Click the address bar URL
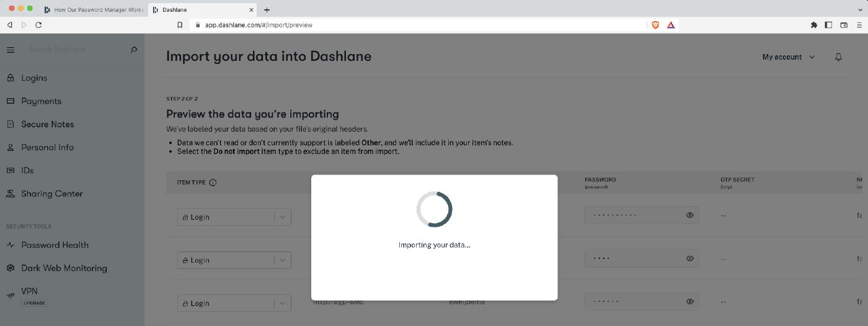The width and height of the screenshot is (868, 326). coord(259,25)
